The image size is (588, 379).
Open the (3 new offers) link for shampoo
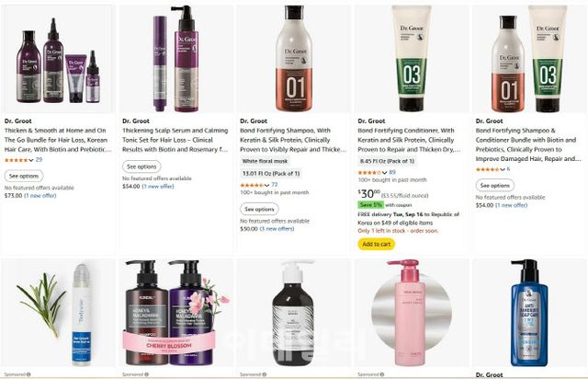pyautogui.click(x=277, y=229)
